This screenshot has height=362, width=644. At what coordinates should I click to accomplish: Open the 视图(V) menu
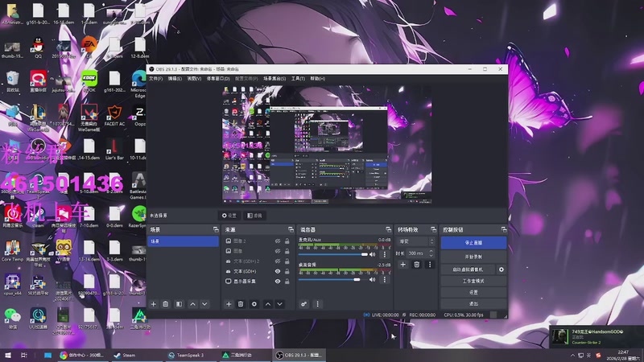[x=194, y=78]
